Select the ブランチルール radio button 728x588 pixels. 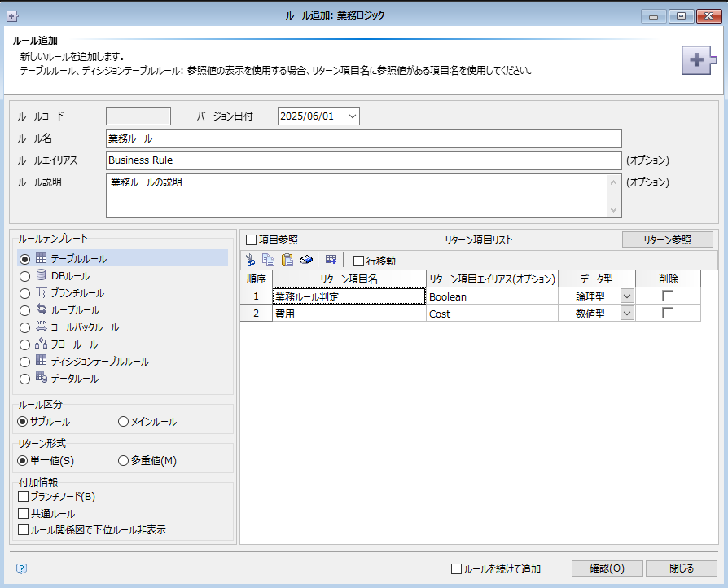(x=25, y=293)
